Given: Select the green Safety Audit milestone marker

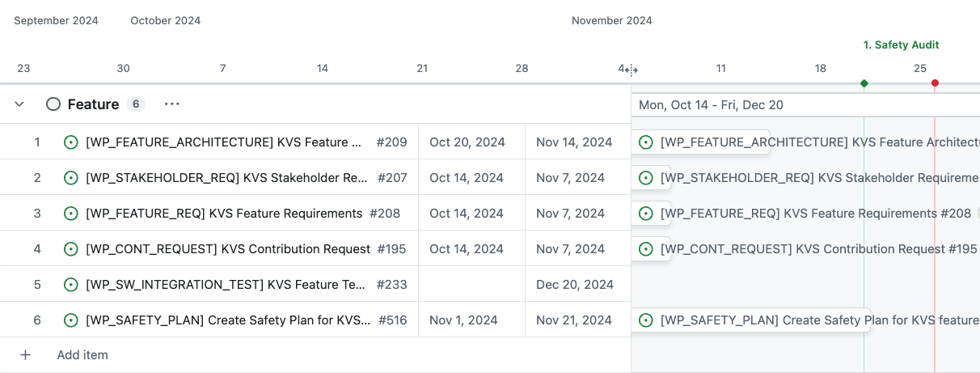Looking at the screenshot, I should pos(864,83).
